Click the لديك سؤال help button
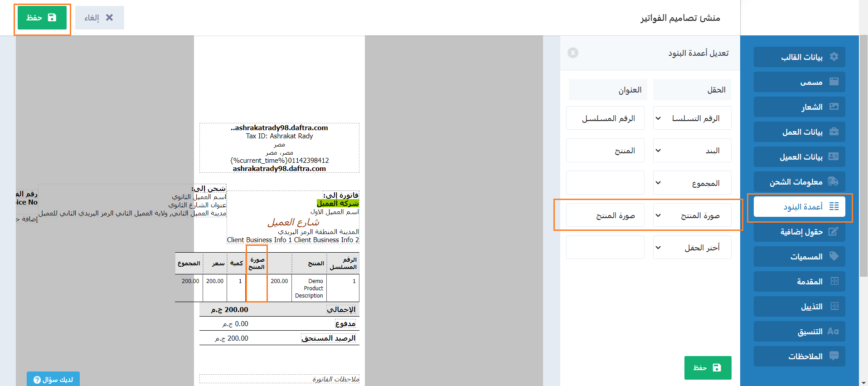 point(53,379)
